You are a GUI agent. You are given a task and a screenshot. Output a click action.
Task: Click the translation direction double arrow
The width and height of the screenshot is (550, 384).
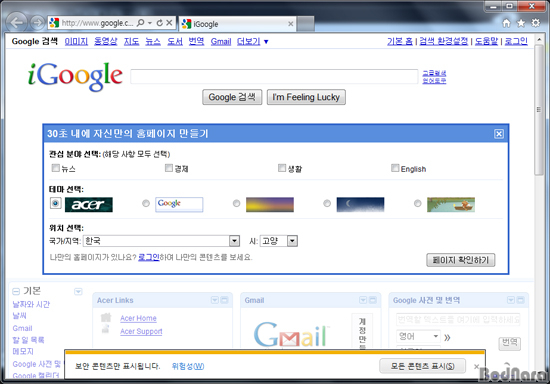point(447,337)
